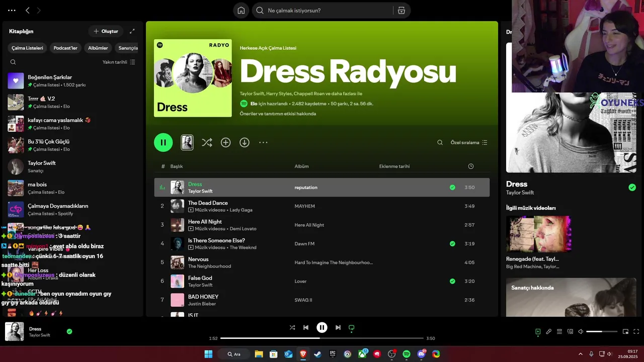644x362 pixels.
Task: Open Lady Gaga artist link
Action: (x=241, y=210)
